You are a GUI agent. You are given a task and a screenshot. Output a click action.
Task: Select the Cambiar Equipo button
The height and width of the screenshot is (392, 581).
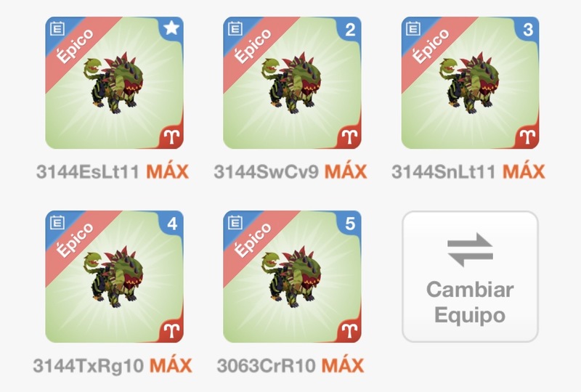470,277
